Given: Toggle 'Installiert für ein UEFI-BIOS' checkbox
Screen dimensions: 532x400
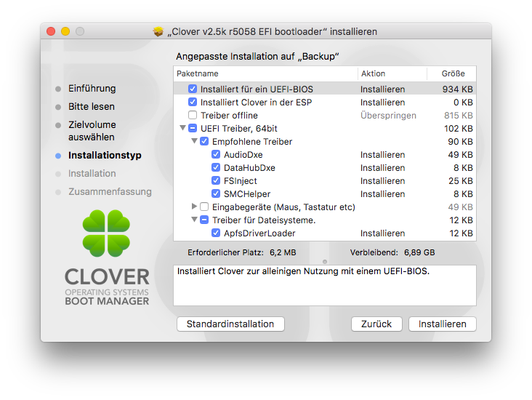Looking at the screenshot, I should 193,89.
